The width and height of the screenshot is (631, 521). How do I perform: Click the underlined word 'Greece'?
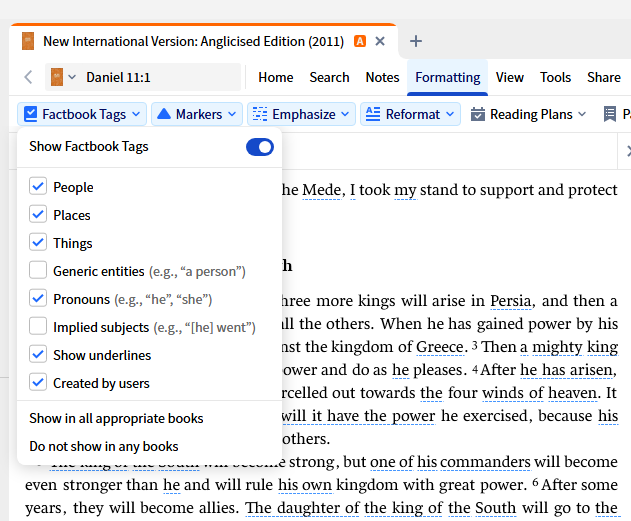[x=439, y=347]
